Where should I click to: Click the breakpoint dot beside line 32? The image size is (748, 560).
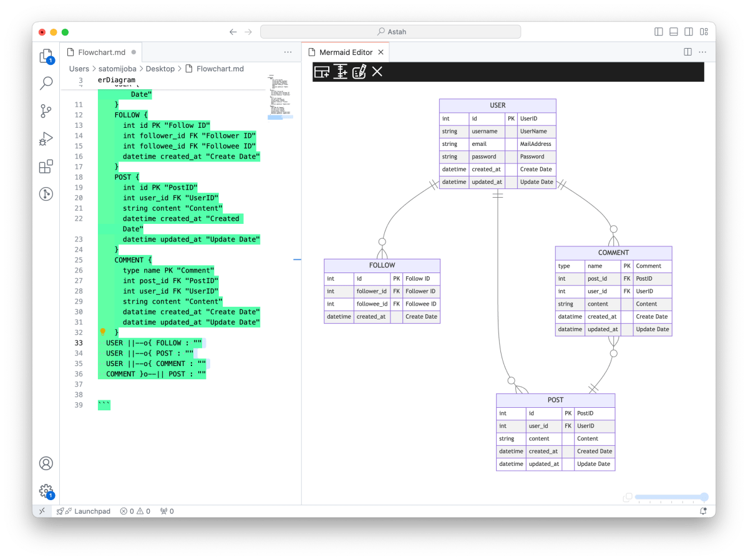coord(103,332)
